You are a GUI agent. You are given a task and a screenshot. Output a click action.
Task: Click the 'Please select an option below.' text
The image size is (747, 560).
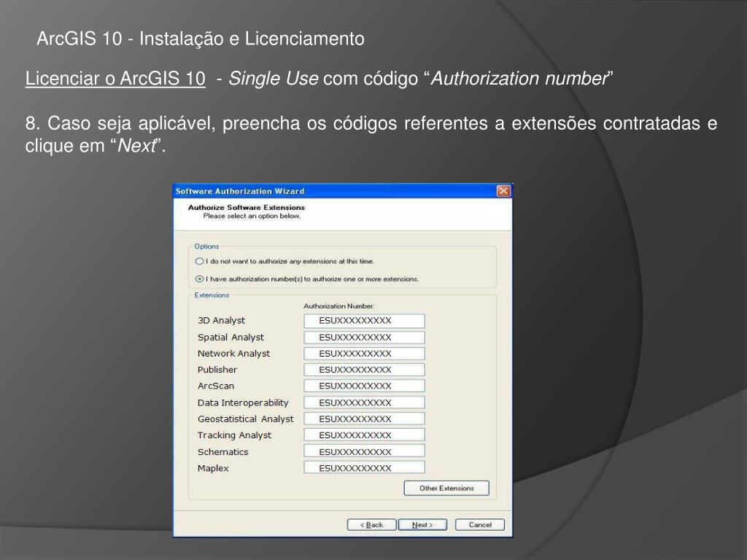(x=252, y=216)
